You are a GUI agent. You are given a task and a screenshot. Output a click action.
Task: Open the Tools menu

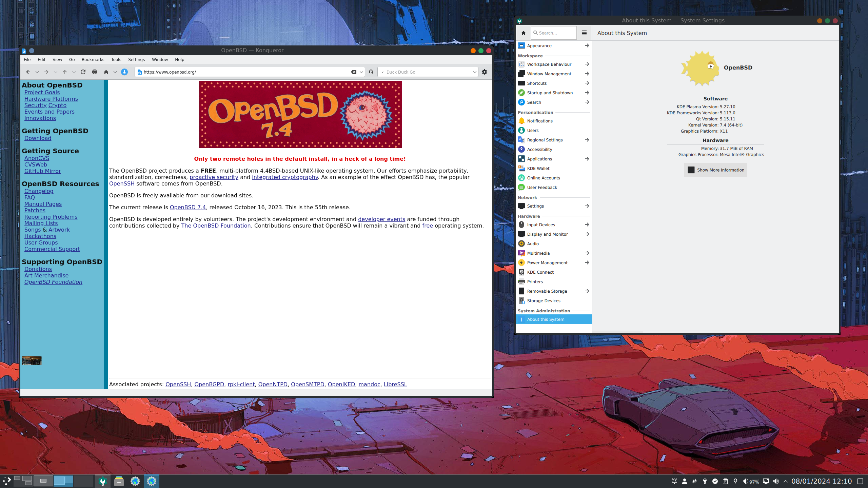tap(116, 59)
